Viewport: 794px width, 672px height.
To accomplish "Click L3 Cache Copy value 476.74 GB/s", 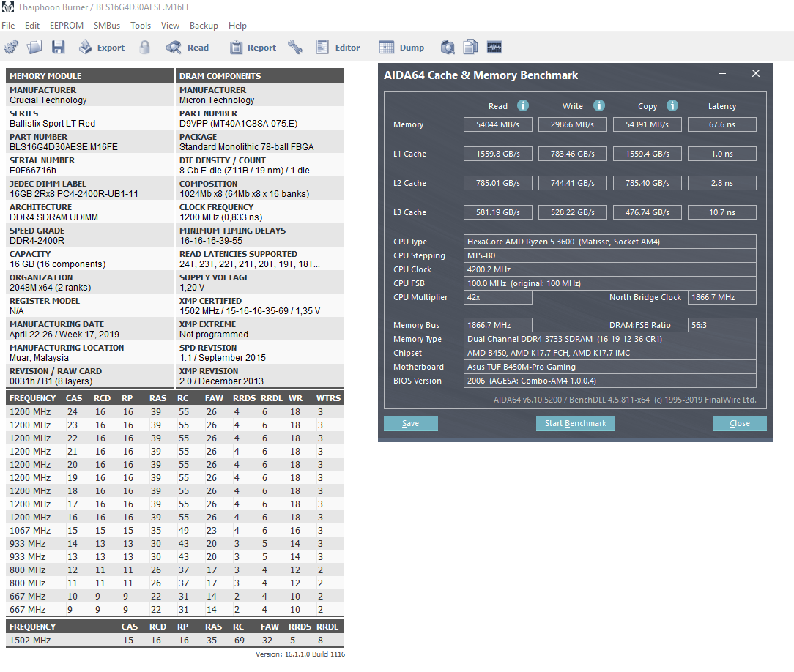I will 648,212.
